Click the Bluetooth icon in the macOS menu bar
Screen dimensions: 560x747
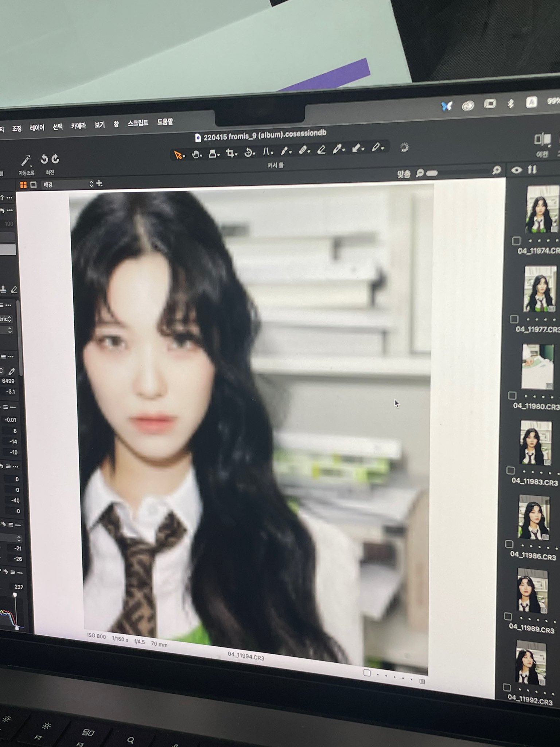510,104
